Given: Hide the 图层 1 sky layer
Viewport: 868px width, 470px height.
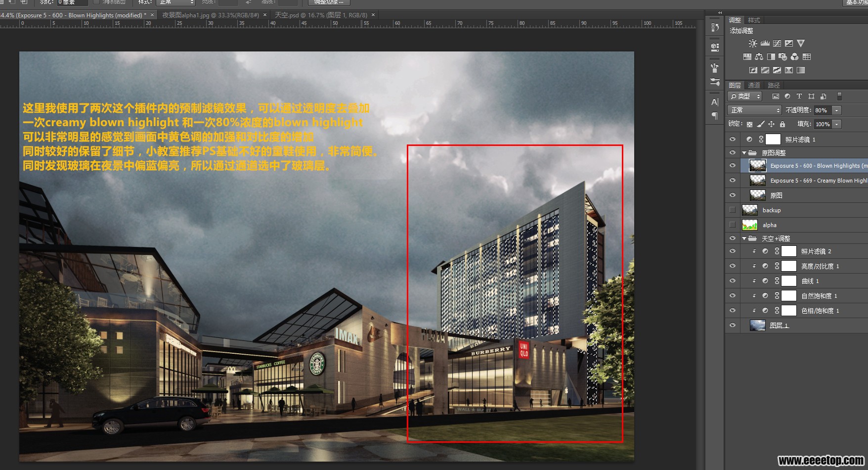Looking at the screenshot, I should click(x=733, y=326).
